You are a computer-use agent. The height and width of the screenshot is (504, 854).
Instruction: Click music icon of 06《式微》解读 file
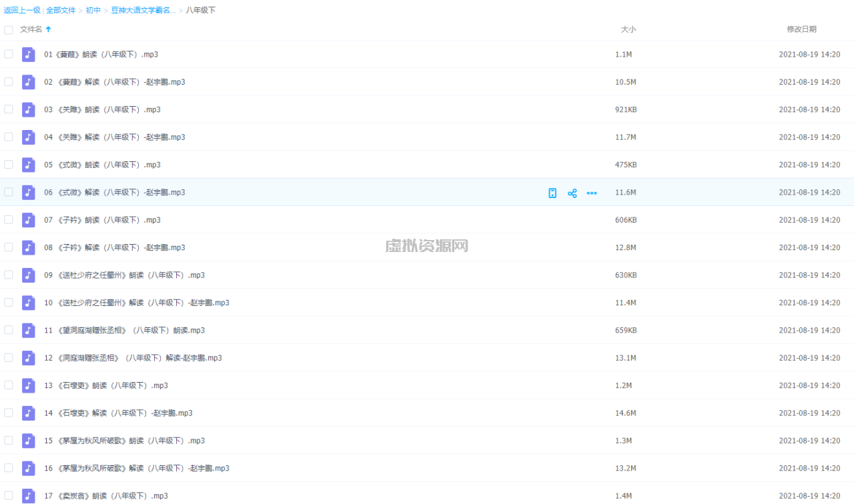click(28, 192)
